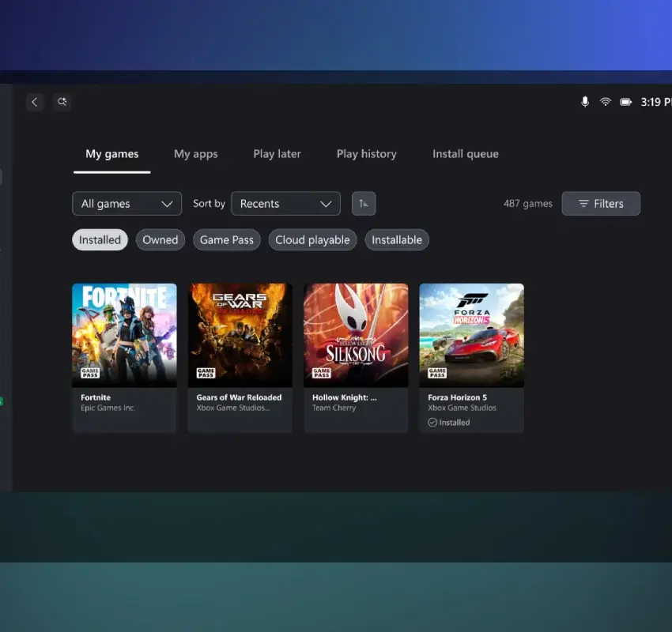Screen dimensions: 672x632
Task: Open the battery status icon
Action: coord(625,102)
